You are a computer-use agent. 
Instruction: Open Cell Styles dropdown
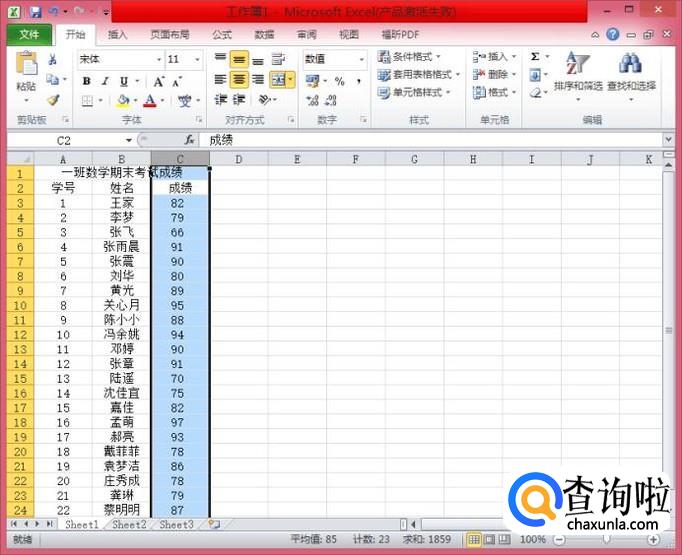click(414, 92)
